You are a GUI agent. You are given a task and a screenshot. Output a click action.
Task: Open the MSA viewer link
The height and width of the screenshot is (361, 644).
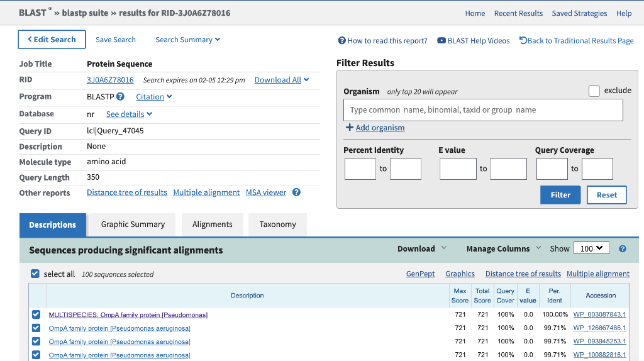coord(266,192)
